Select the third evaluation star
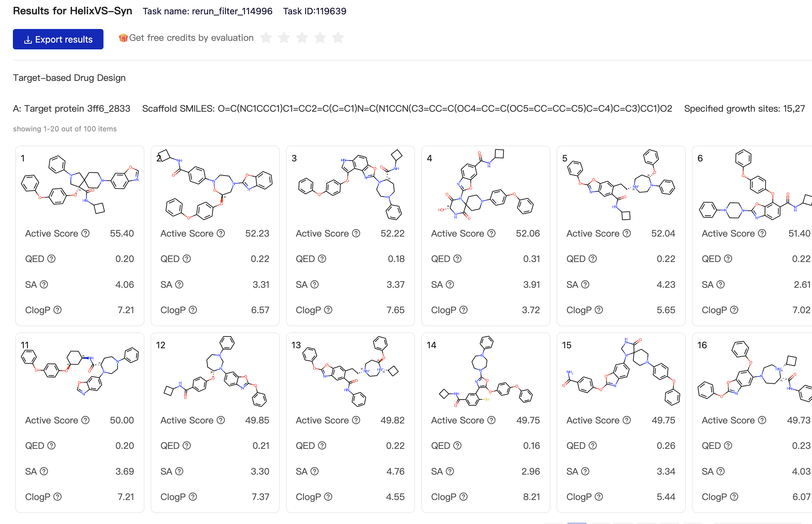 pos(302,38)
